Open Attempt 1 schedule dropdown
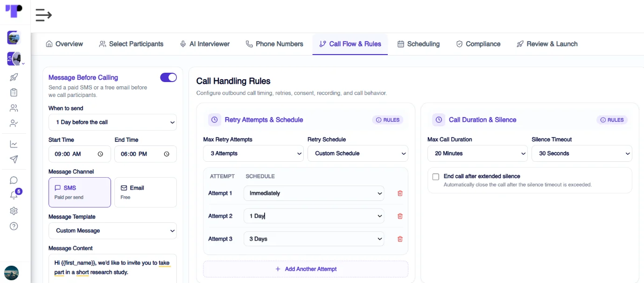Screen dimensions: 644x283 [x=314, y=193]
